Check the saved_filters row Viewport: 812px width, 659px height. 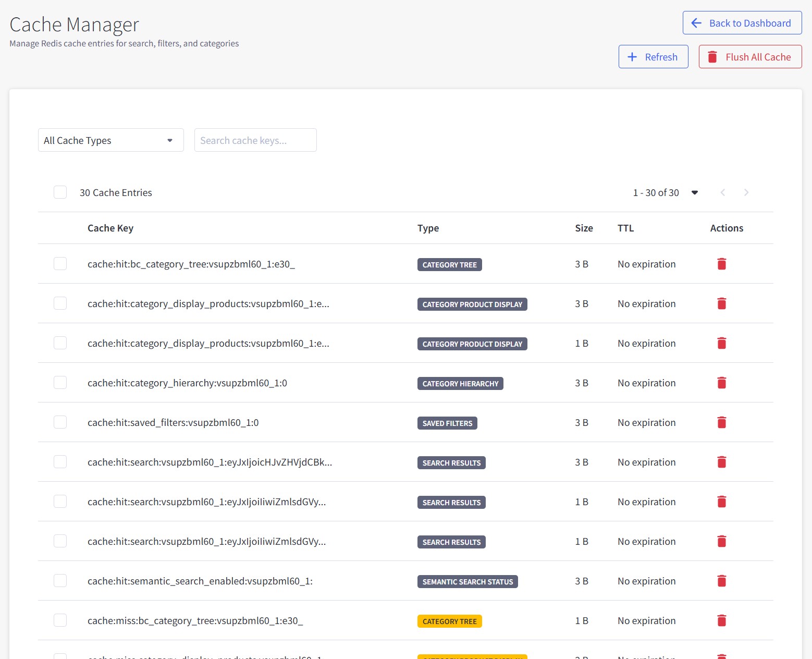(60, 422)
